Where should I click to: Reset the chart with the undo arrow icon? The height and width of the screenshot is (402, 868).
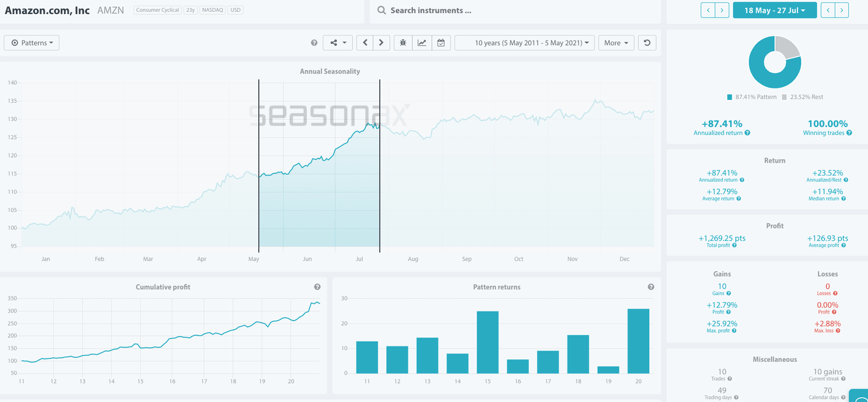click(x=647, y=43)
